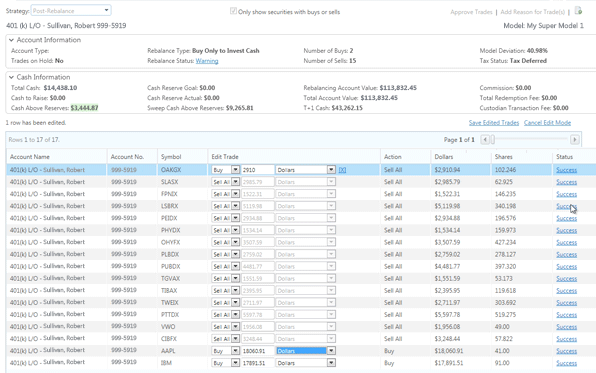Click the PTTDX symbol cell
This screenshot has height=373, width=596.
(x=182, y=315)
